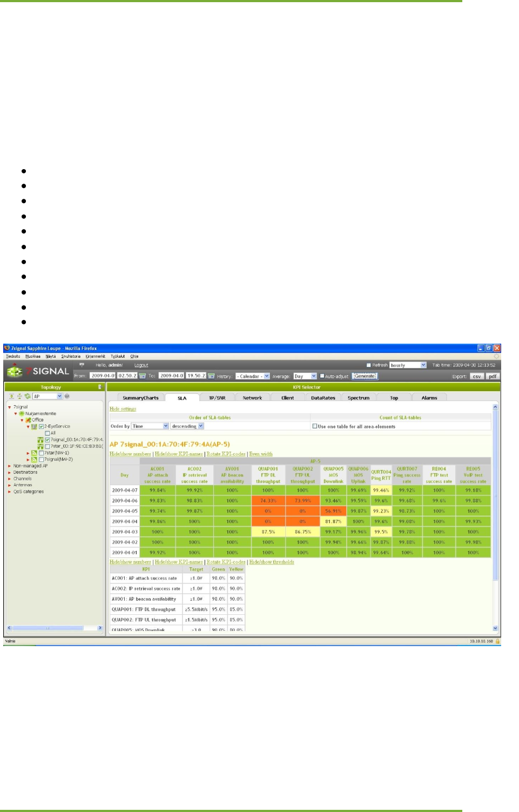Uncheck the 7signal_00:1A:70:4F:79:4 checkbox

(x=48, y=439)
